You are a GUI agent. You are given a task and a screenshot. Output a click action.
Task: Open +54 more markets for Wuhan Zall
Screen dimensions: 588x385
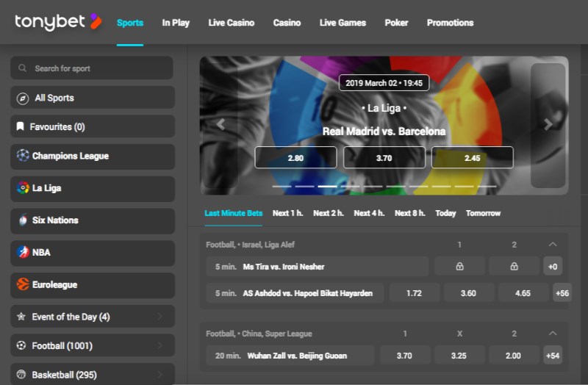click(553, 355)
